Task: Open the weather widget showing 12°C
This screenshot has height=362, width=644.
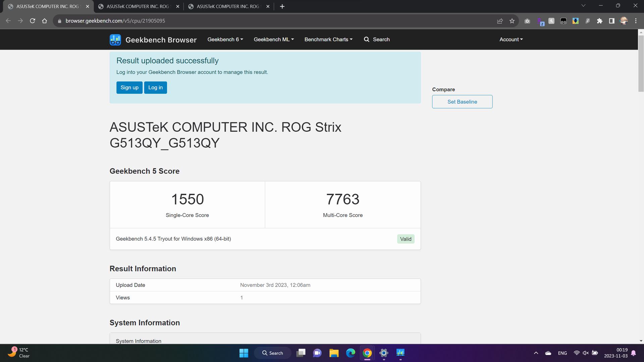Action: (18, 353)
